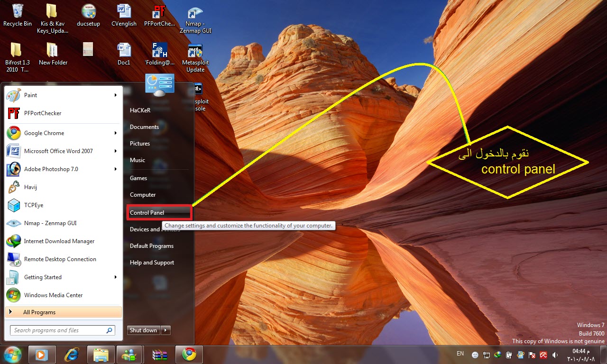This screenshot has width=607, height=364.
Task: Expand Word 2007 recent documents arrow
Action: [x=115, y=151]
